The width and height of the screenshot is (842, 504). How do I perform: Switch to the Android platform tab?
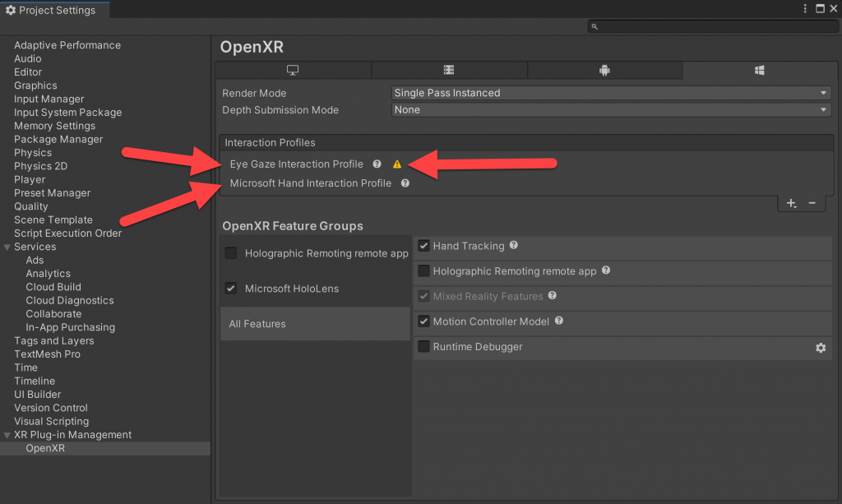604,71
